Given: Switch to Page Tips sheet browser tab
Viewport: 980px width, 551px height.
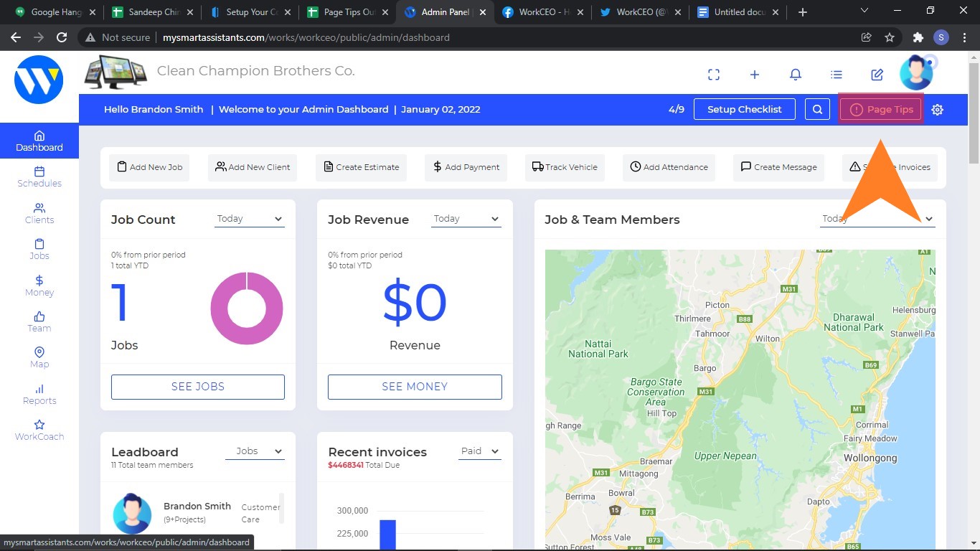Looking at the screenshot, I should (346, 12).
